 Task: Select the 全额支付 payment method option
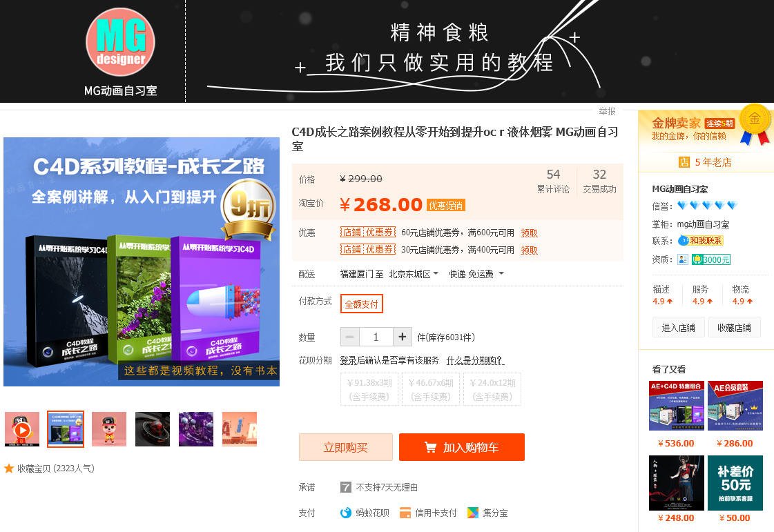click(361, 304)
